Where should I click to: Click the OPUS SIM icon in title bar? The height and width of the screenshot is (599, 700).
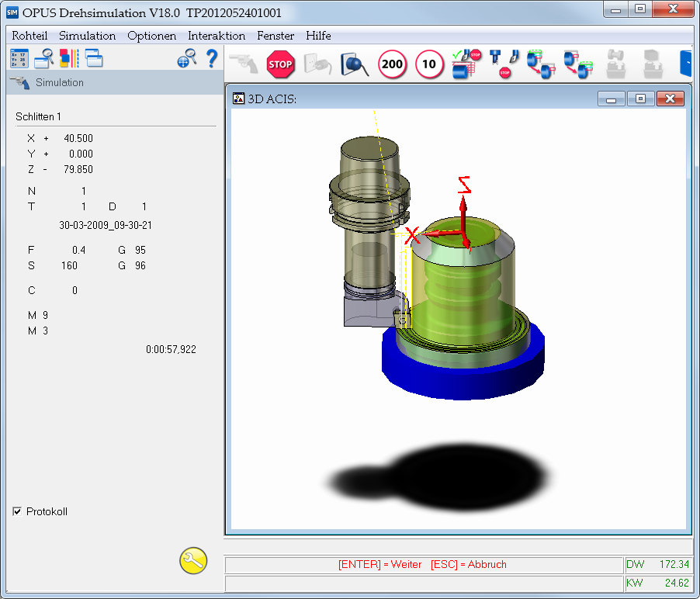12,13
